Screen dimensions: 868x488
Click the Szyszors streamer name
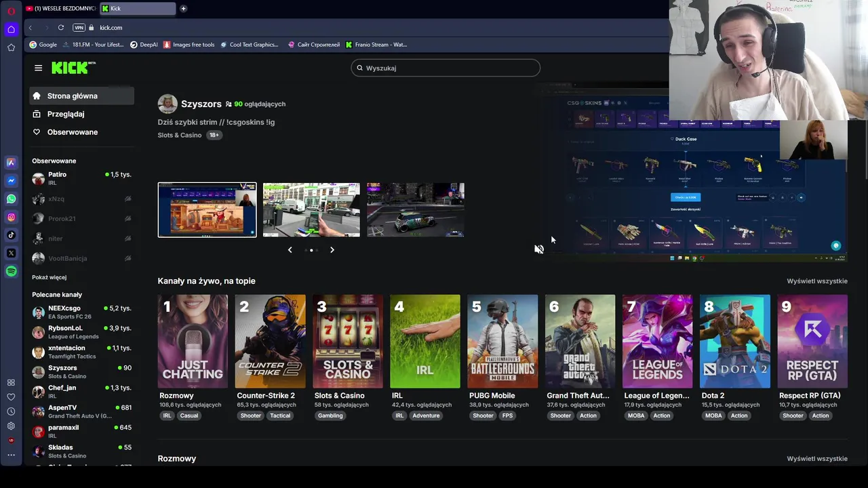[x=201, y=104]
